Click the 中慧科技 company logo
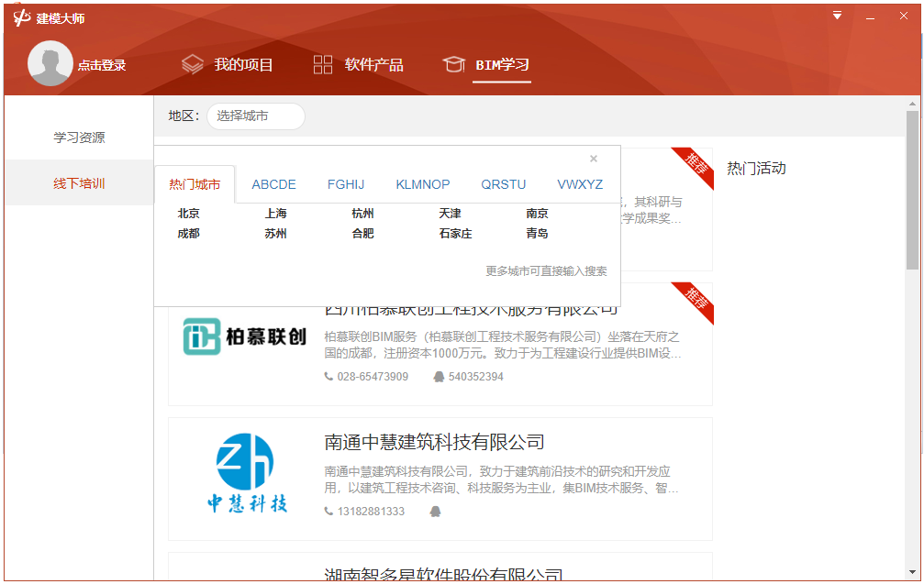Image resolution: width=924 pixels, height=584 pixels. (x=247, y=473)
